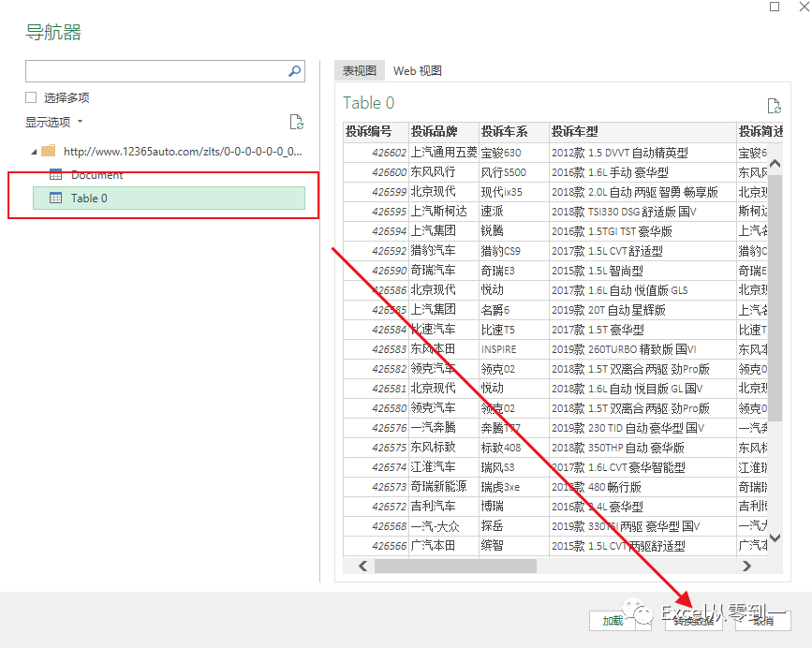Click the cell 上汽通用五菱

[444, 153]
